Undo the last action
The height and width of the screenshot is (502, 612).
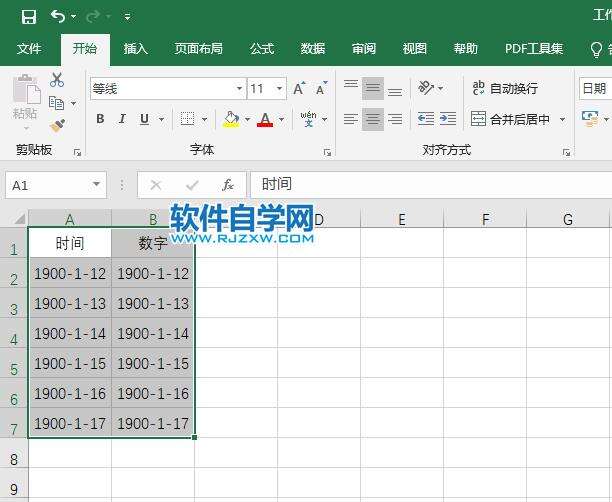click(58, 16)
